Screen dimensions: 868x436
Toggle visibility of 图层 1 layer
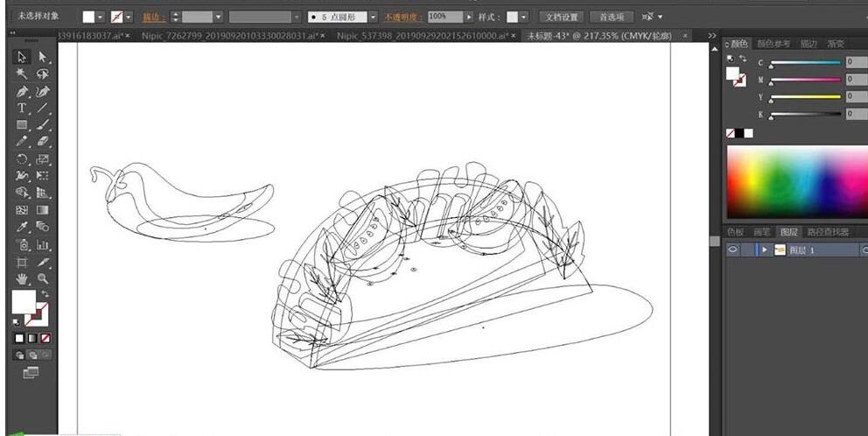point(733,250)
